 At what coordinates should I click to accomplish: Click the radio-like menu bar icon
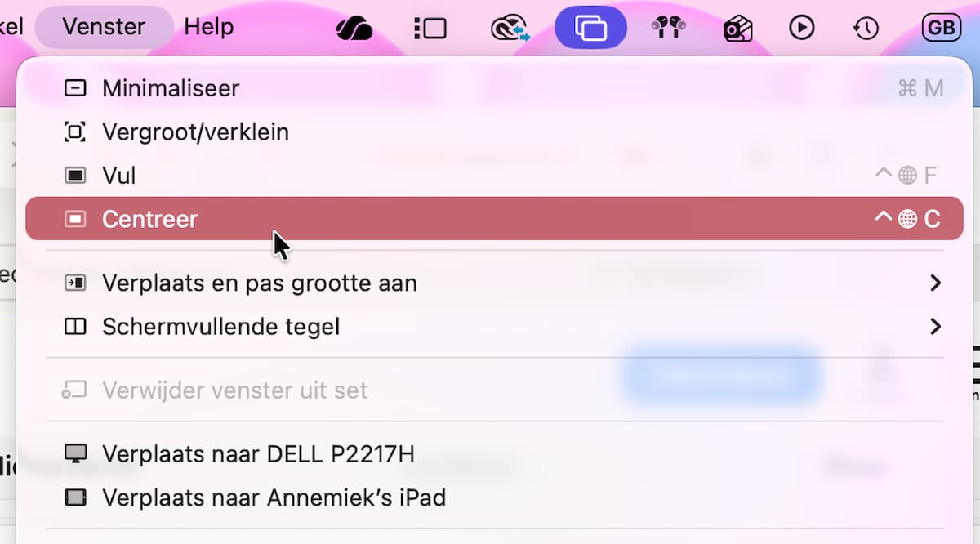tap(738, 29)
